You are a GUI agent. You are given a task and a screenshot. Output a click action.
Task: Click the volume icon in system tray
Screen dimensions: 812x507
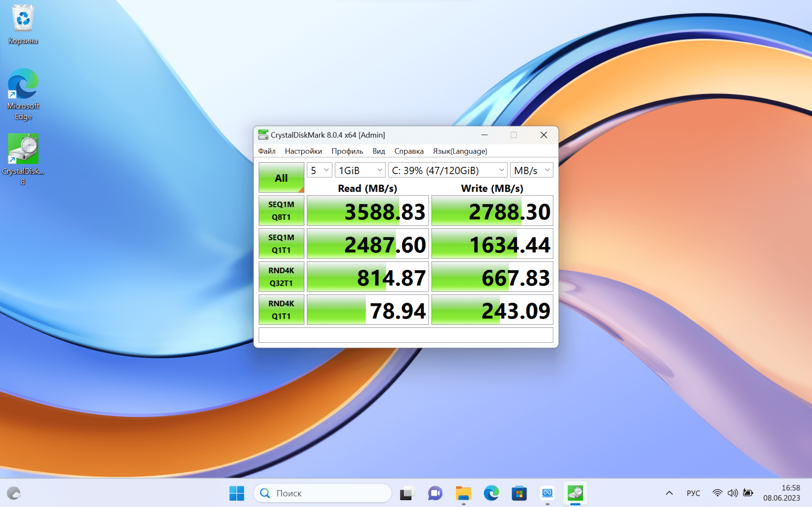coord(732,493)
